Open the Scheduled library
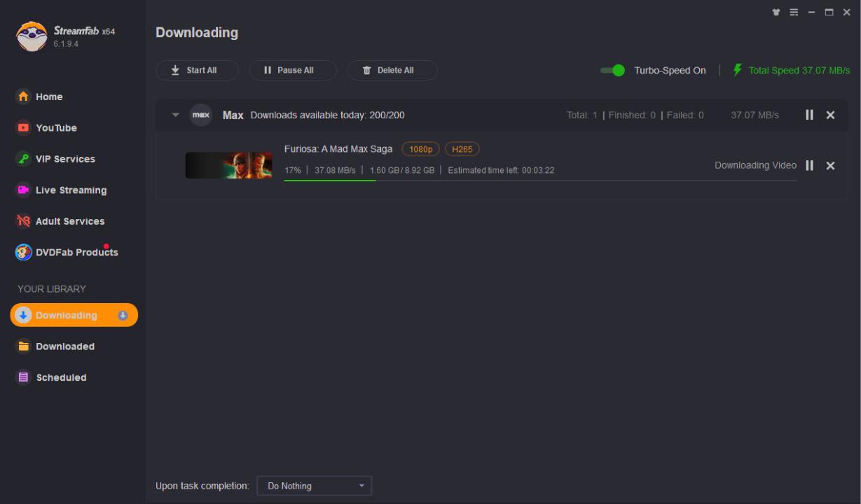Screen dimensions: 861x504 click(x=51, y=377)
